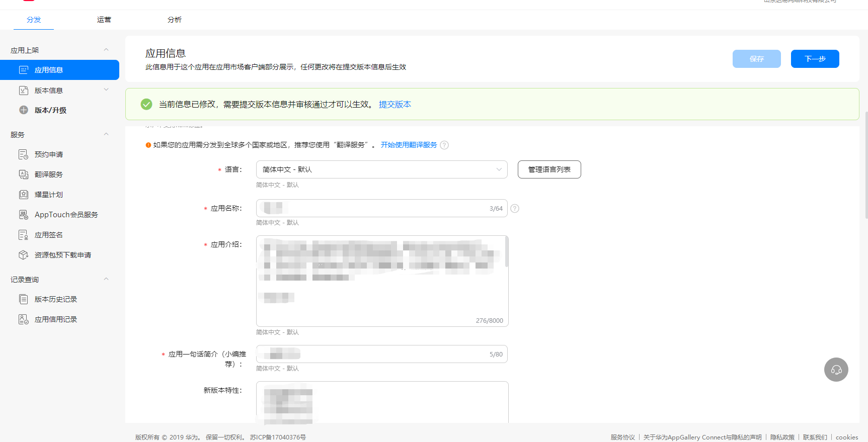
Task: Collapse the 应用上架 section
Action: click(106, 50)
